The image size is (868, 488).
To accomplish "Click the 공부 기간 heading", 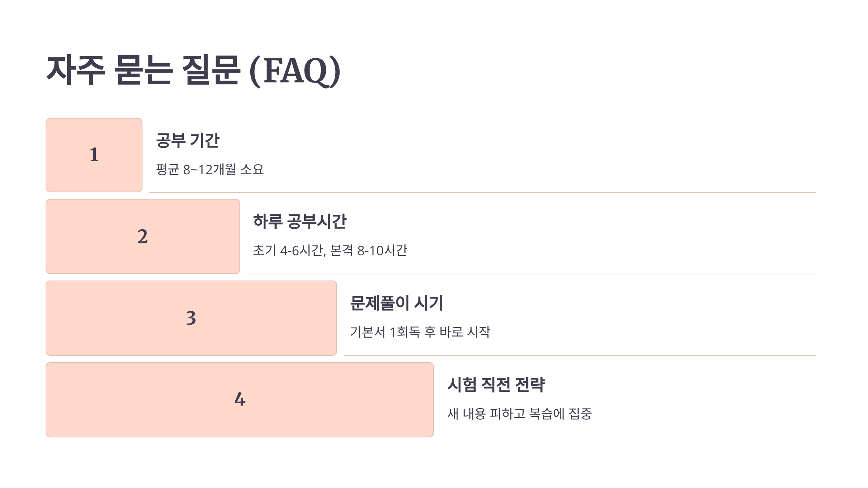I will (188, 141).
